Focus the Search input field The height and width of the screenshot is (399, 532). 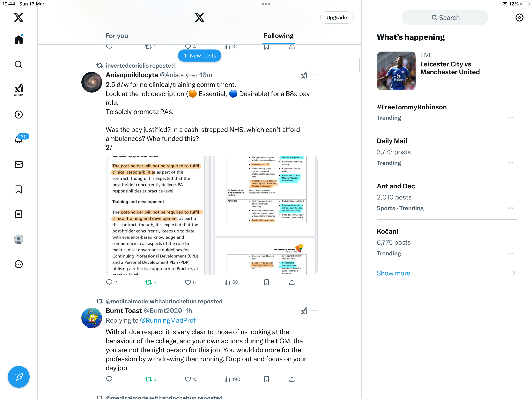(445, 18)
